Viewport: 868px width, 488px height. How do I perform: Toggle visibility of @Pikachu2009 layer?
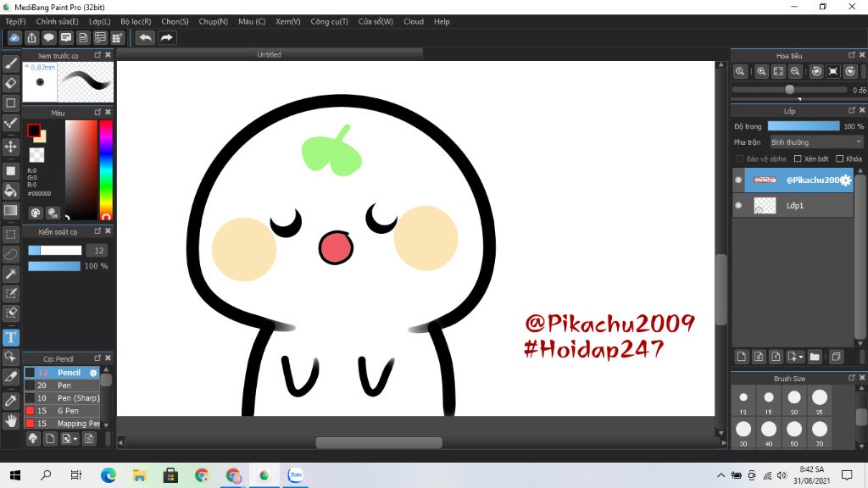click(x=738, y=180)
